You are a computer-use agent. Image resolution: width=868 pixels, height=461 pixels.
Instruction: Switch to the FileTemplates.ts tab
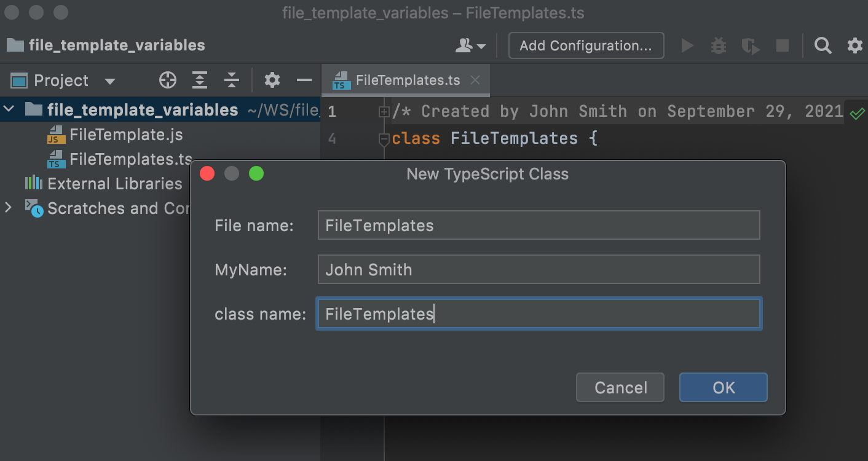coord(406,80)
